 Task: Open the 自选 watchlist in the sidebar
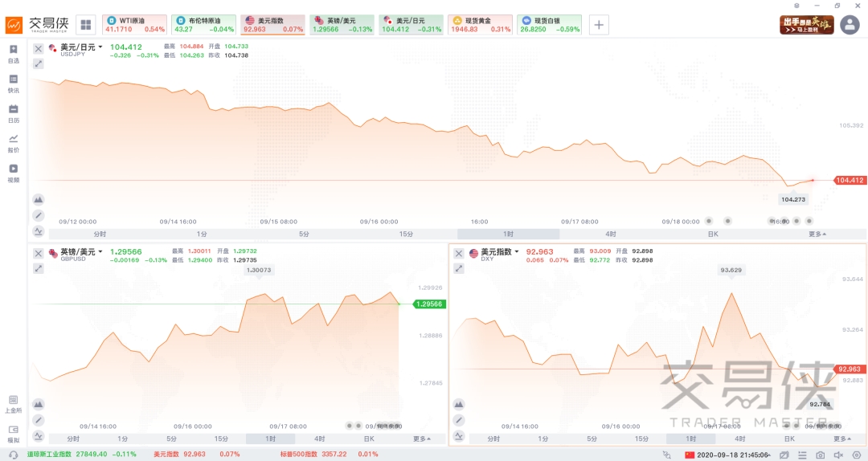[13, 53]
